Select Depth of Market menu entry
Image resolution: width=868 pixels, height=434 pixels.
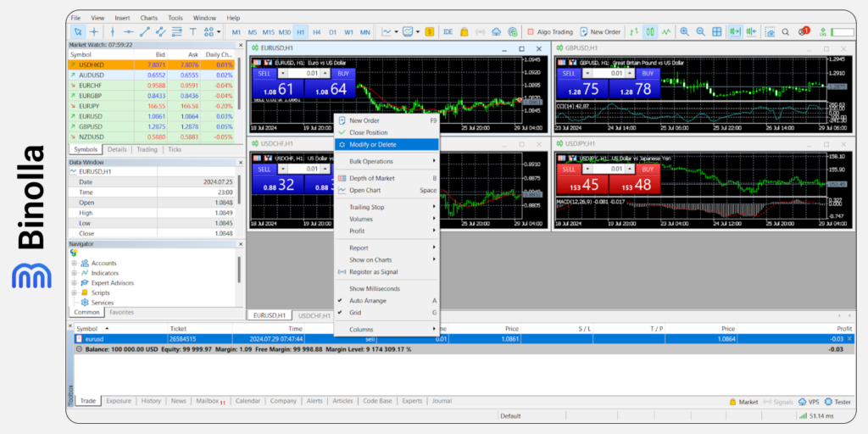click(x=387, y=178)
